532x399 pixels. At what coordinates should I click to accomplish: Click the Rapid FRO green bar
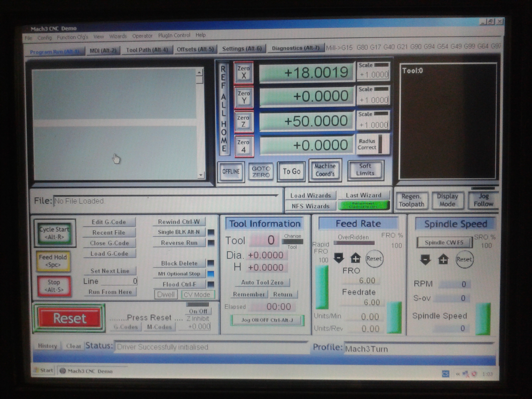[322, 287]
